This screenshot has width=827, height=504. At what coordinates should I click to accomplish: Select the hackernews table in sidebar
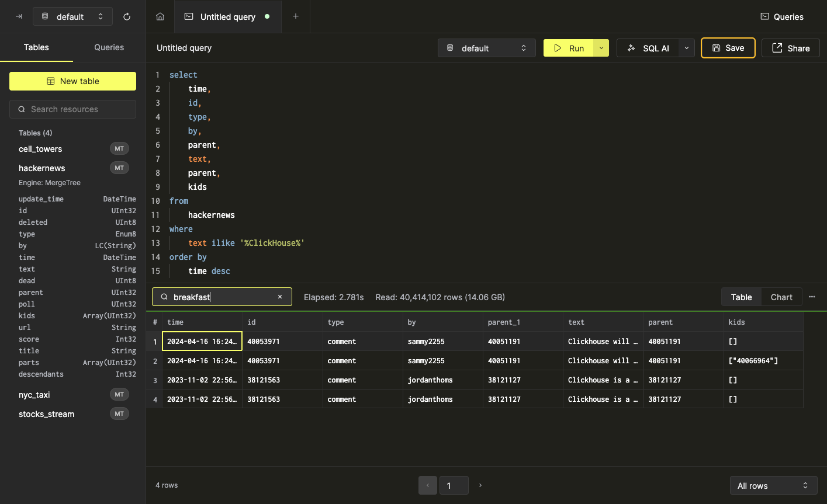[x=41, y=168]
